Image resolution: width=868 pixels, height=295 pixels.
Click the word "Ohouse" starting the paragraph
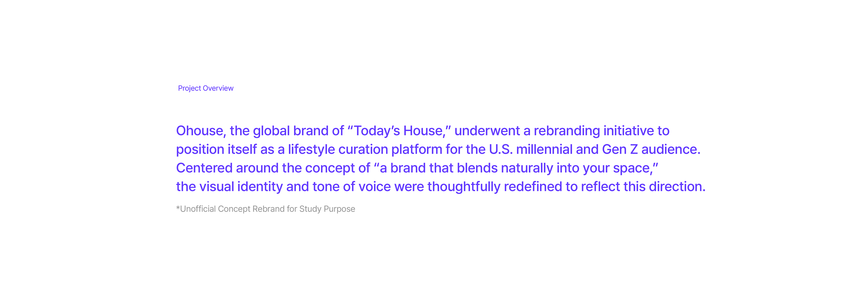(x=200, y=131)
